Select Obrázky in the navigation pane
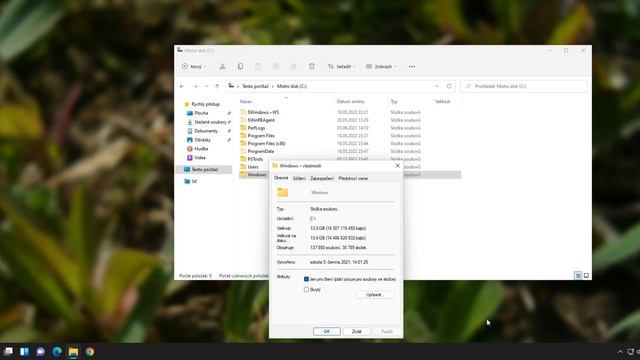Image resolution: width=640 pixels, height=360 pixels. (202, 140)
